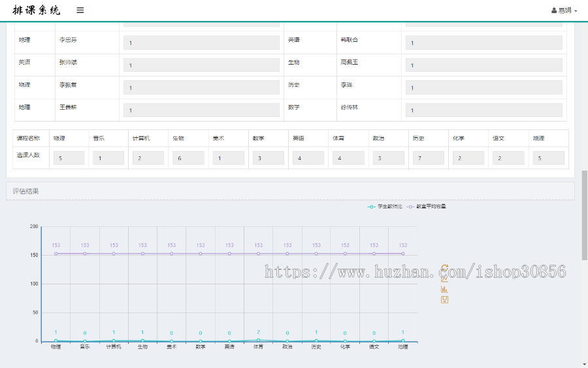Viewport: 588px width, 368px height.
Task: Click the 排课系统 logo title
Action: [37, 10]
